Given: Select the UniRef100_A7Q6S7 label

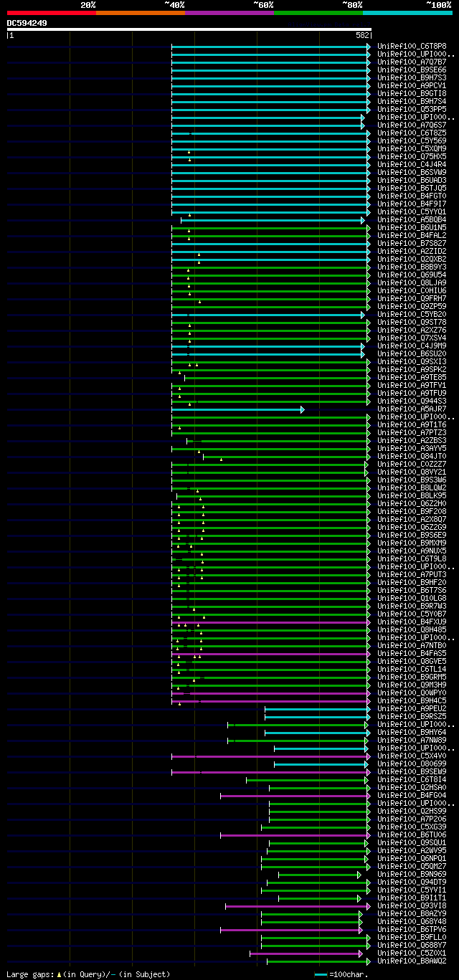Looking at the screenshot, I should pyautogui.click(x=412, y=125).
